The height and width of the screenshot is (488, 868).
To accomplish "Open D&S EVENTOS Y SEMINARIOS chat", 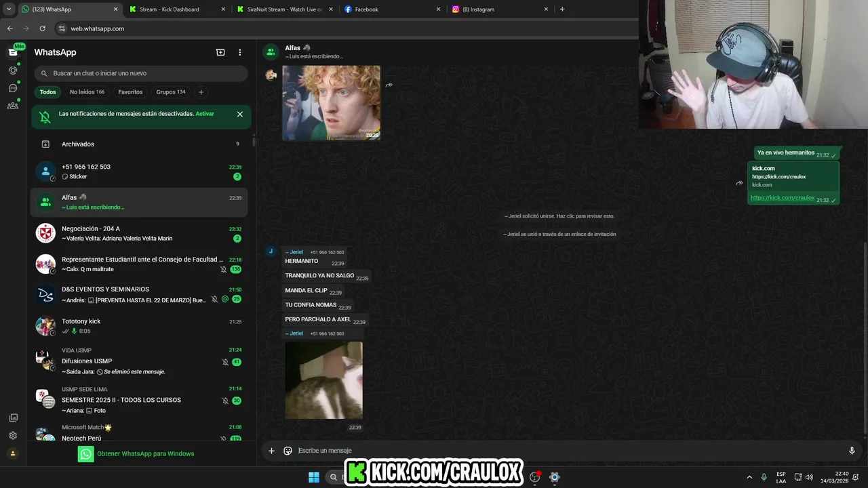I will point(139,295).
